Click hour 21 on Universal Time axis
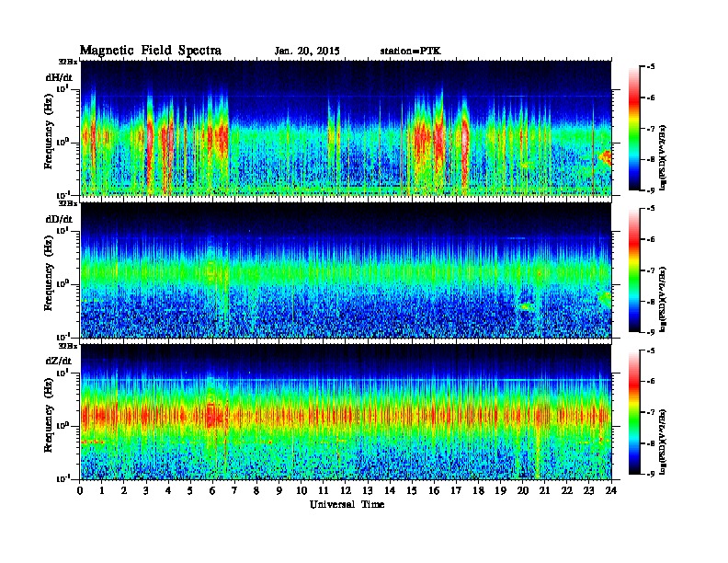728x563 pixels. pyautogui.click(x=544, y=491)
